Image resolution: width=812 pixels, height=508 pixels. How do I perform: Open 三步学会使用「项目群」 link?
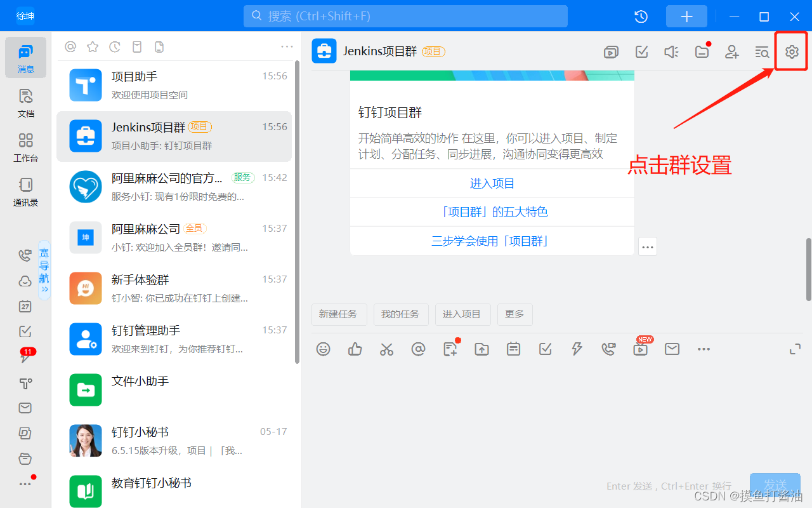click(x=492, y=241)
